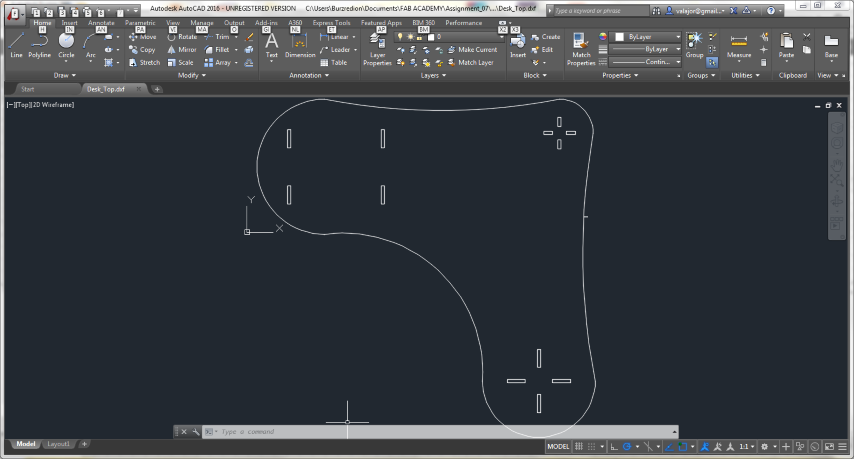Select the Text annotation tool
Viewport: 854px width, 459px height.
point(271,45)
